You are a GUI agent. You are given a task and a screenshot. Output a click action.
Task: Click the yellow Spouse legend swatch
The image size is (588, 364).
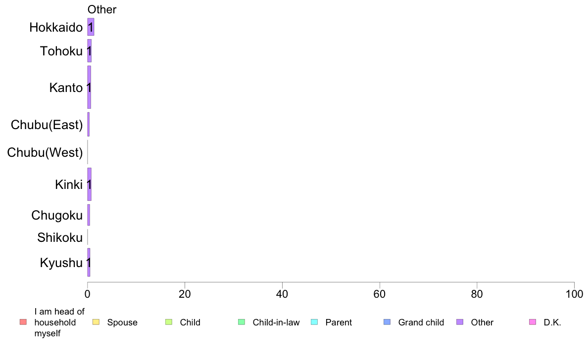pyautogui.click(x=96, y=322)
